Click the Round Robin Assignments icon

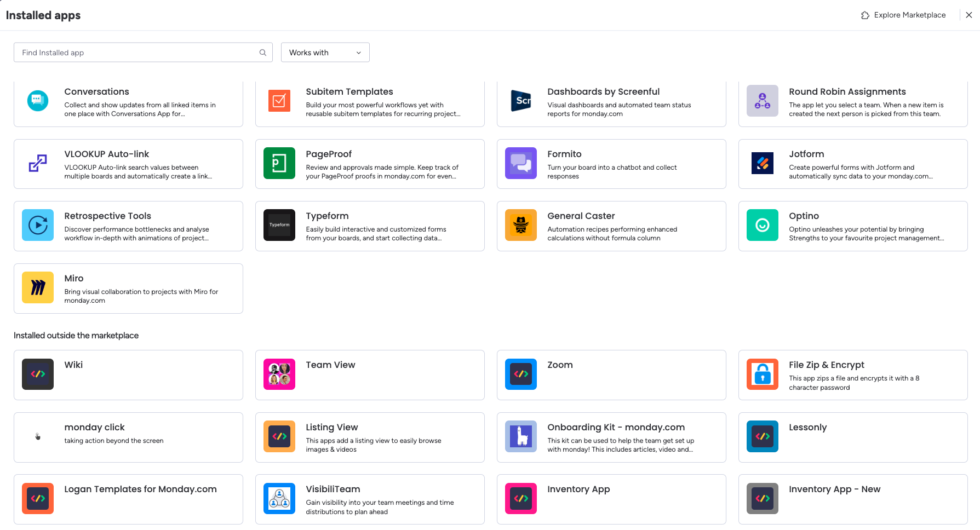763,101
